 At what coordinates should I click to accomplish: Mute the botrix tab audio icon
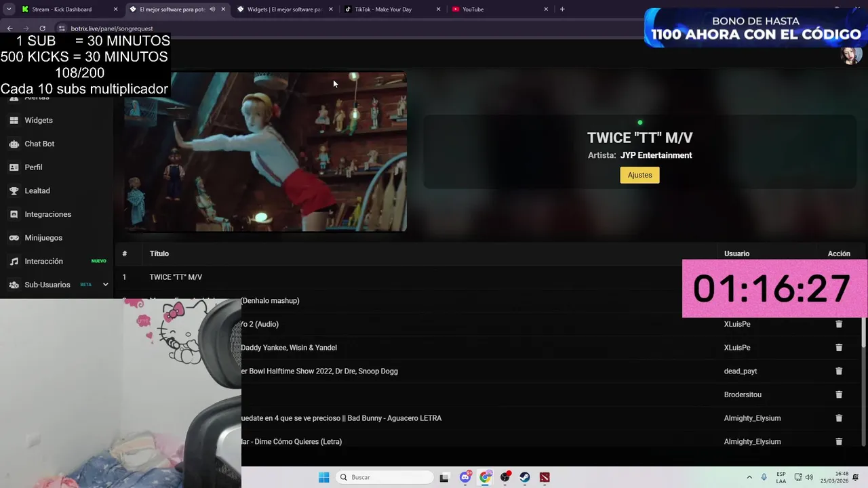pos(213,9)
